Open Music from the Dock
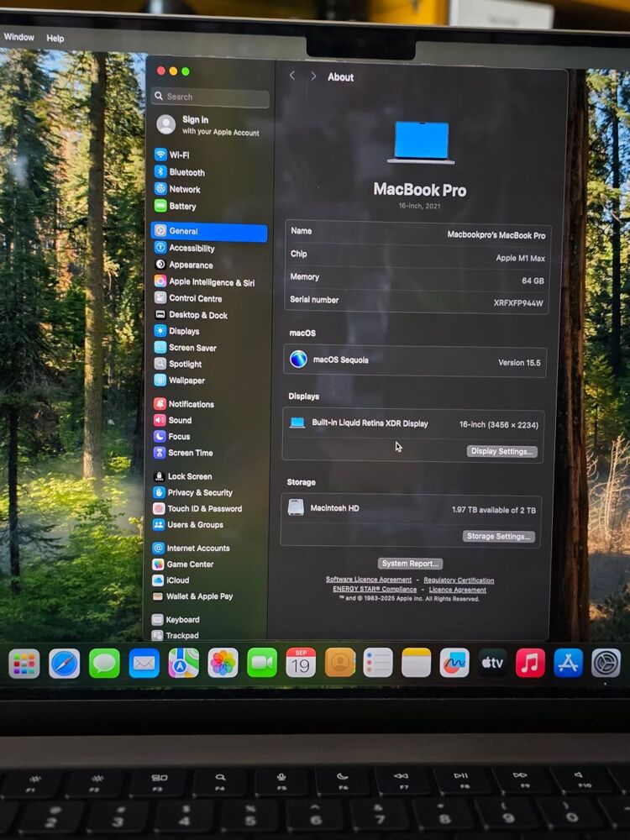Viewport: 630px width, 840px height. 530,663
